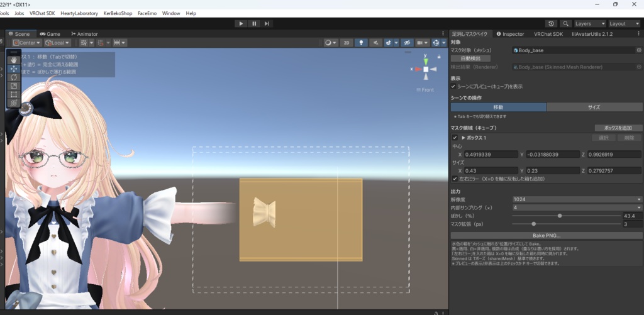Image resolution: width=644 pixels, height=315 pixels.
Task: Open the undo history icon
Action: pos(551,24)
